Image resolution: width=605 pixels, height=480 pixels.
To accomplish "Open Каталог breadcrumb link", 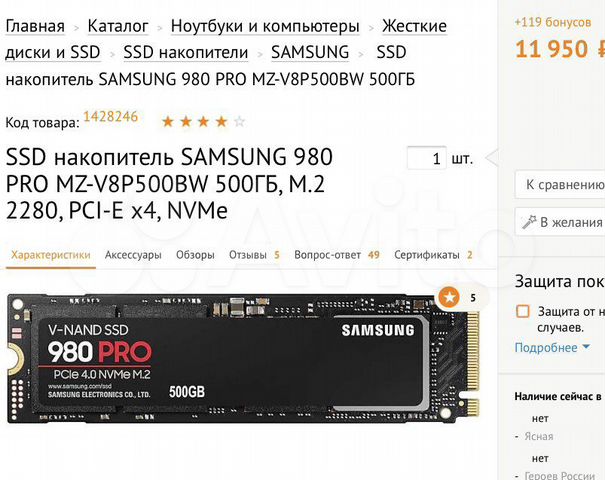I will tap(118, 26).
